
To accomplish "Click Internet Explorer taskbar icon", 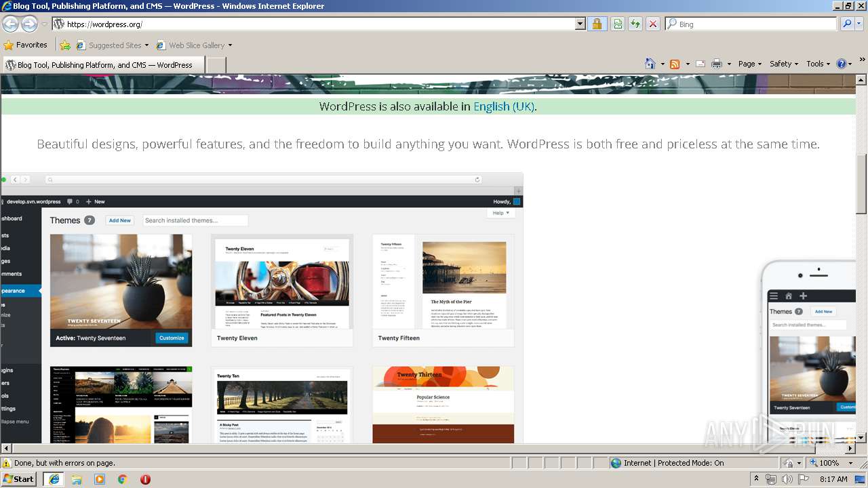I will (54, 479).
